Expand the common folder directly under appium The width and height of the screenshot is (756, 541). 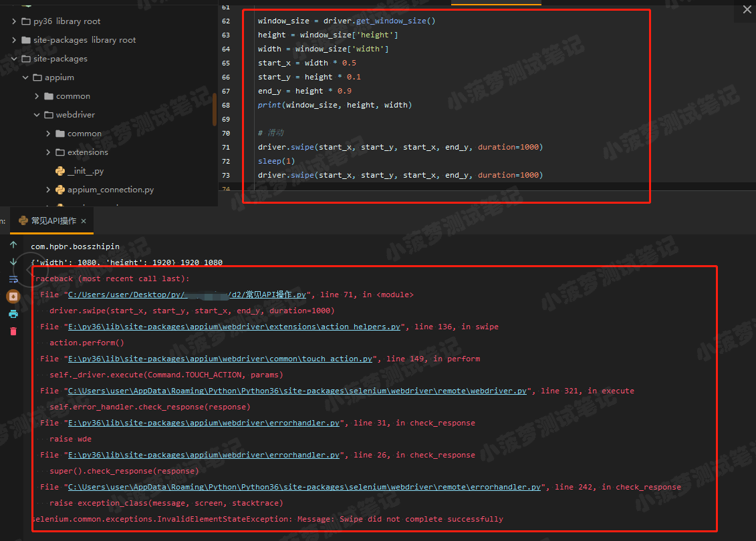tap(37, 96)
